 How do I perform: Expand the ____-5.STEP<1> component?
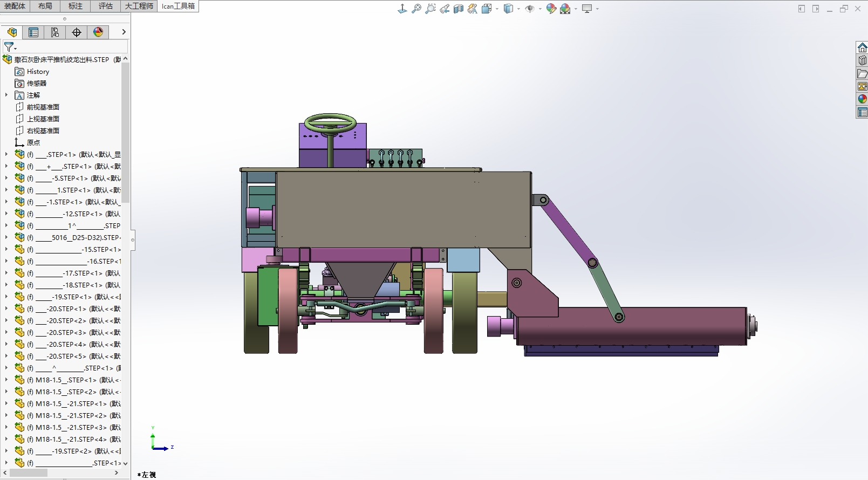[6, 178]
